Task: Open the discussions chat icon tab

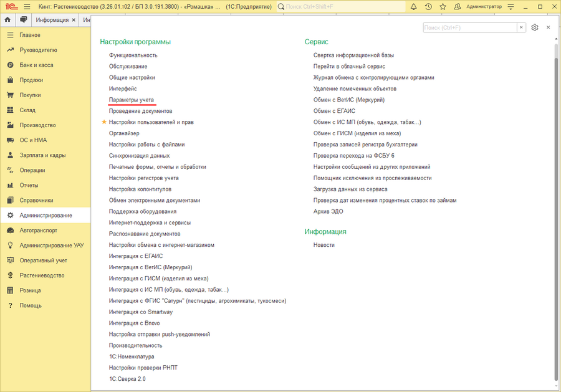Action: coord(24,20)
